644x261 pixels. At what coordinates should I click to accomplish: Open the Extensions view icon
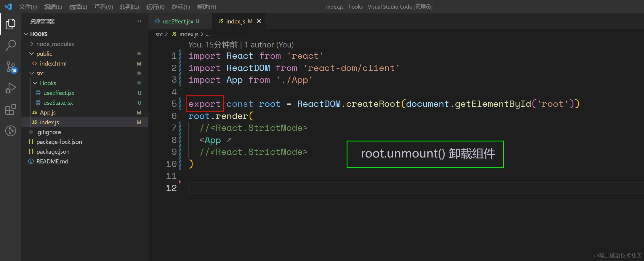[x=11, y=109]
